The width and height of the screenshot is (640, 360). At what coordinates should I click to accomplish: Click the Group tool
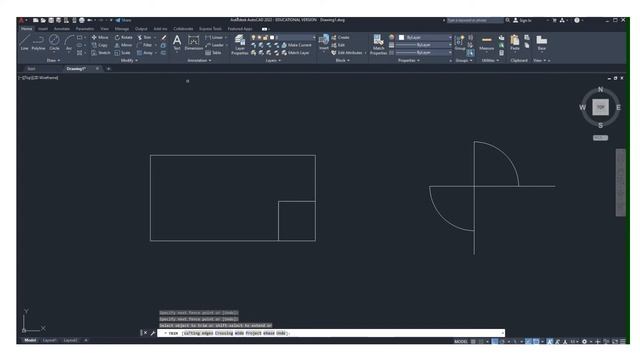coord(460,42)
